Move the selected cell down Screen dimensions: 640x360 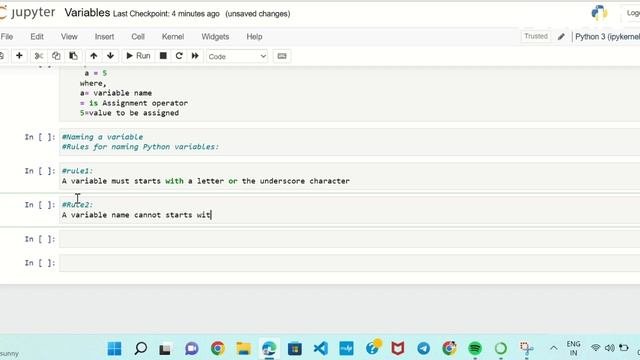111,56
